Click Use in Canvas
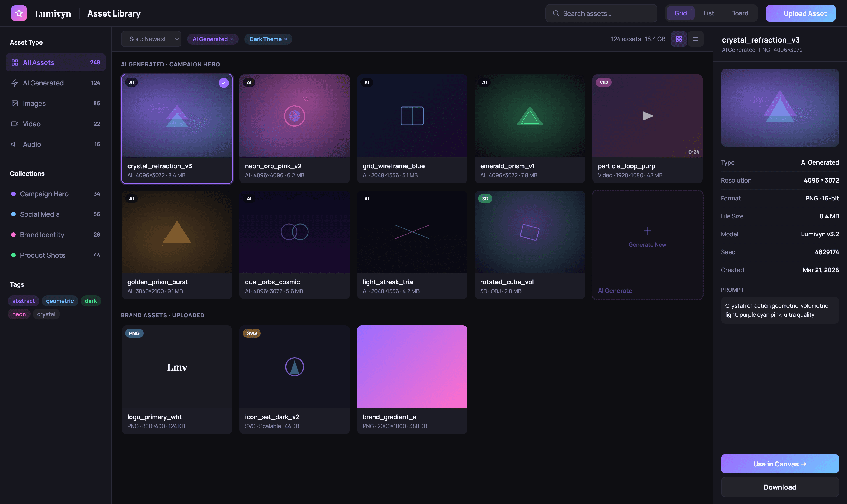Image resolution: width=847 pixels, height=504 pixels. (779, 464)
